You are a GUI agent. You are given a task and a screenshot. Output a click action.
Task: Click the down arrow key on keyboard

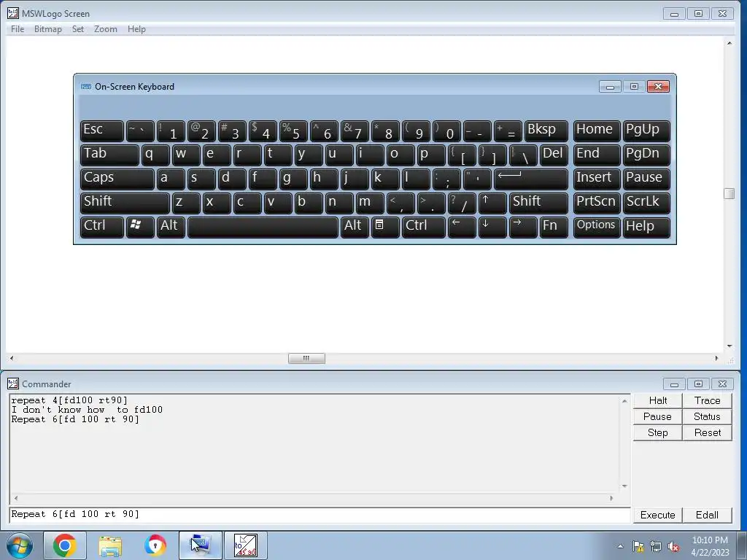492,227
